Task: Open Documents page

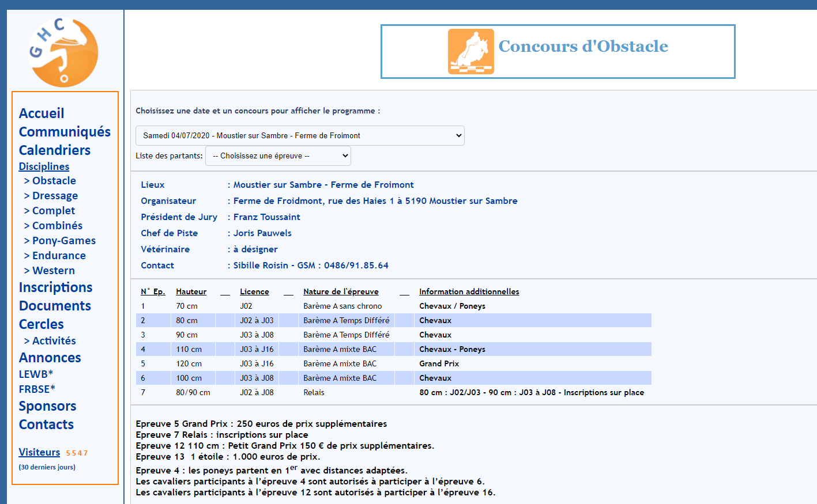Action: coord(55,306)
